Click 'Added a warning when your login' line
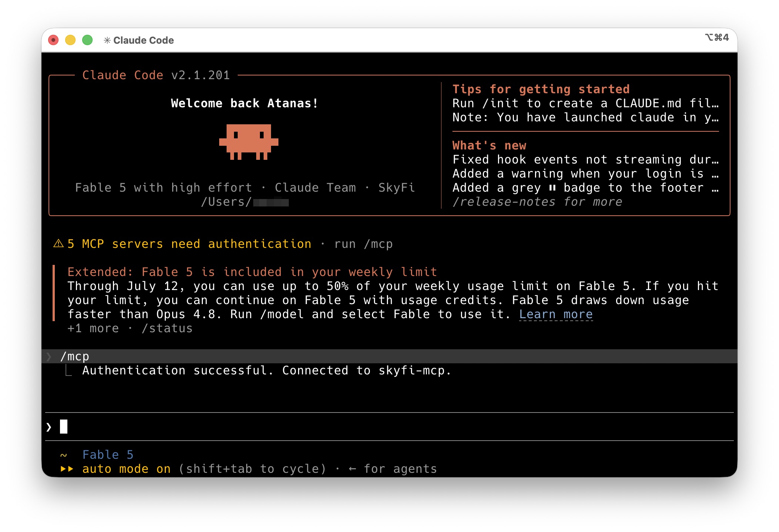 click(585, 174)
